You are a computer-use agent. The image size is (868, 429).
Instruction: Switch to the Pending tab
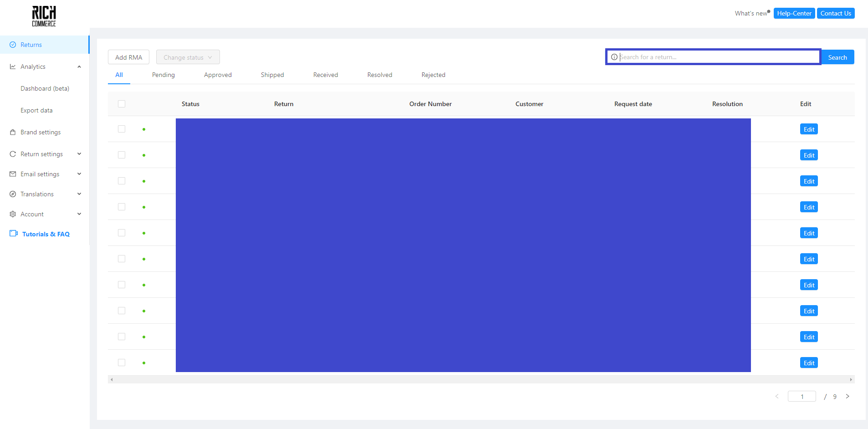[163, 75]
